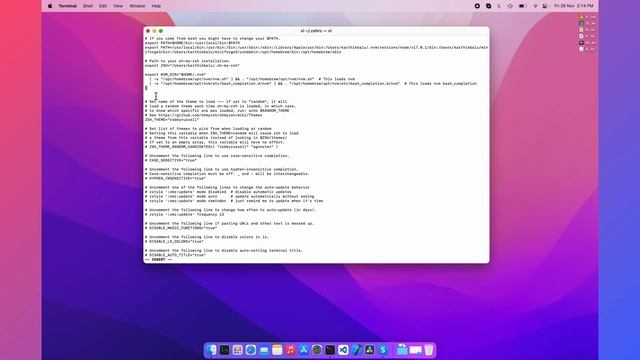Open Skype from the Dock
The height and width of the screenshot is (360, 640).
pyautogui.click(x=383, y=350)
